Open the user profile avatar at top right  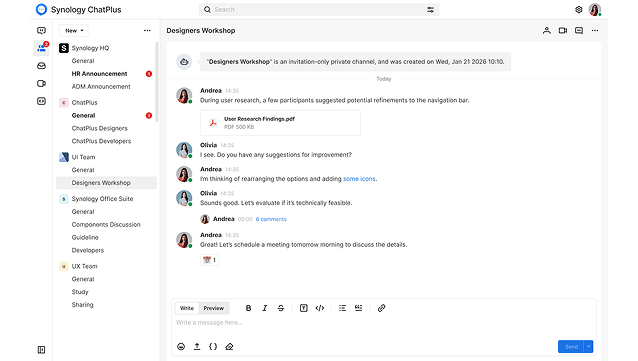(595, 9)
